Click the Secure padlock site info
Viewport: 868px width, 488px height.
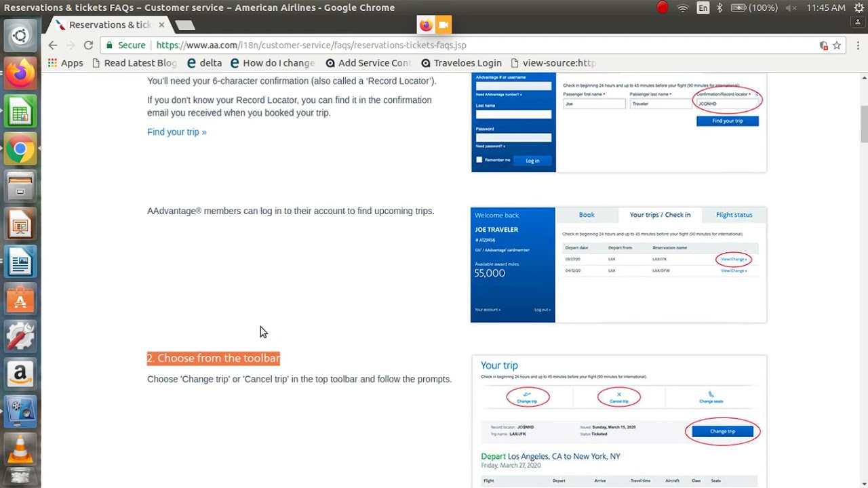pos(125,45)
